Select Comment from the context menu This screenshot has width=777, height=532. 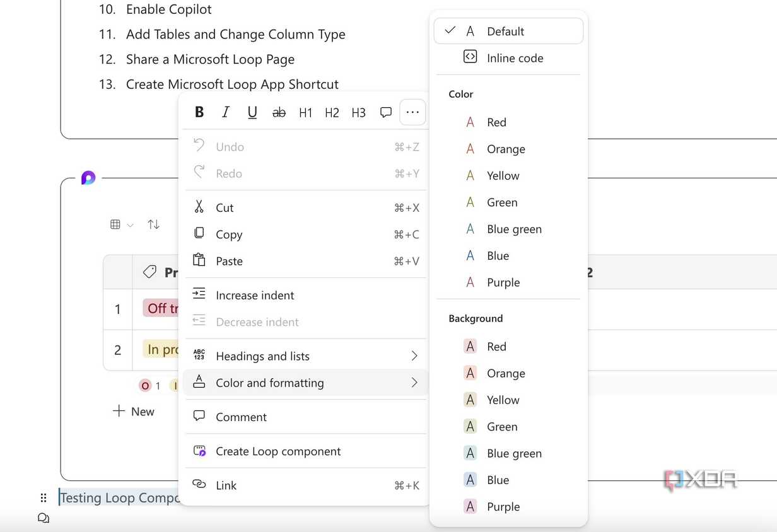click(x=306, y=417)
